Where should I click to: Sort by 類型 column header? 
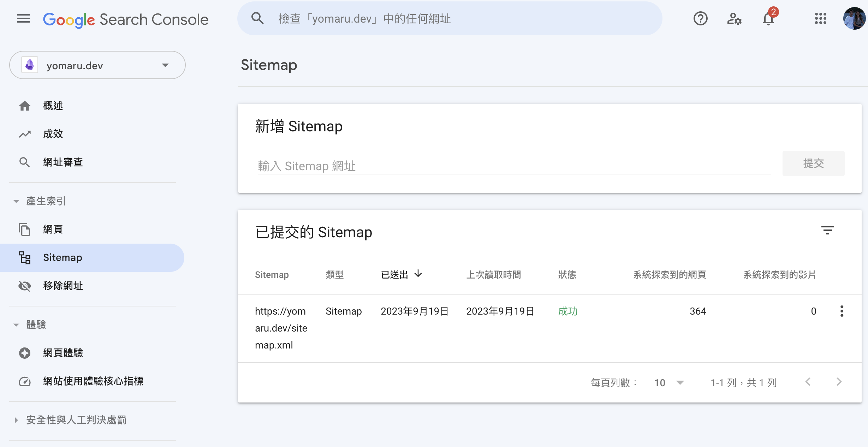click(334, 275)
